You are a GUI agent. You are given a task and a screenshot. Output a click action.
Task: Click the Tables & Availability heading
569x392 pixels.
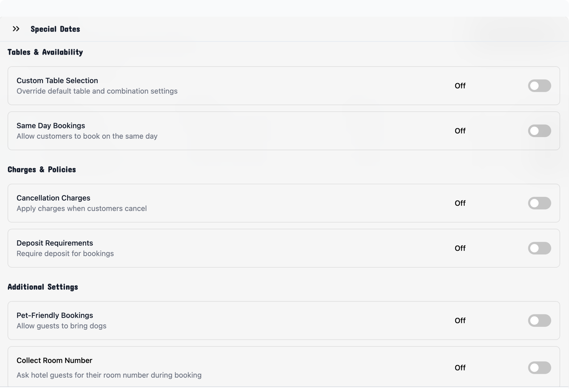click(x=45, y=52)
